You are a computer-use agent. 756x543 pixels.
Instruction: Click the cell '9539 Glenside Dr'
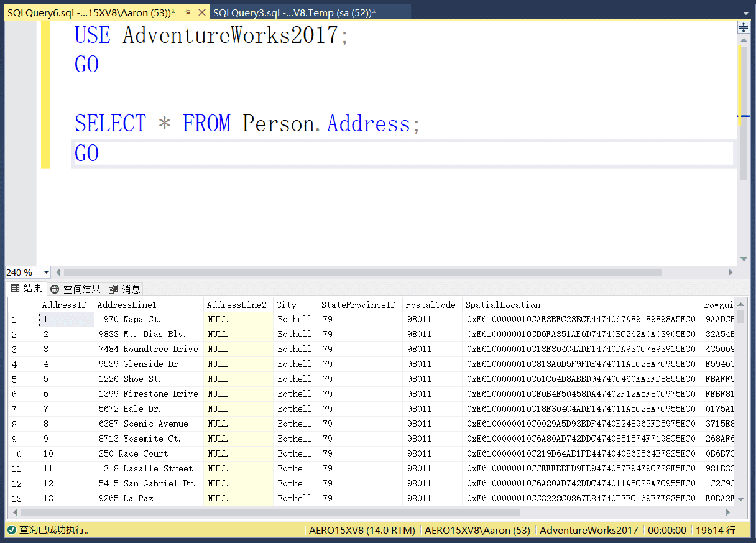pos(149,364)
